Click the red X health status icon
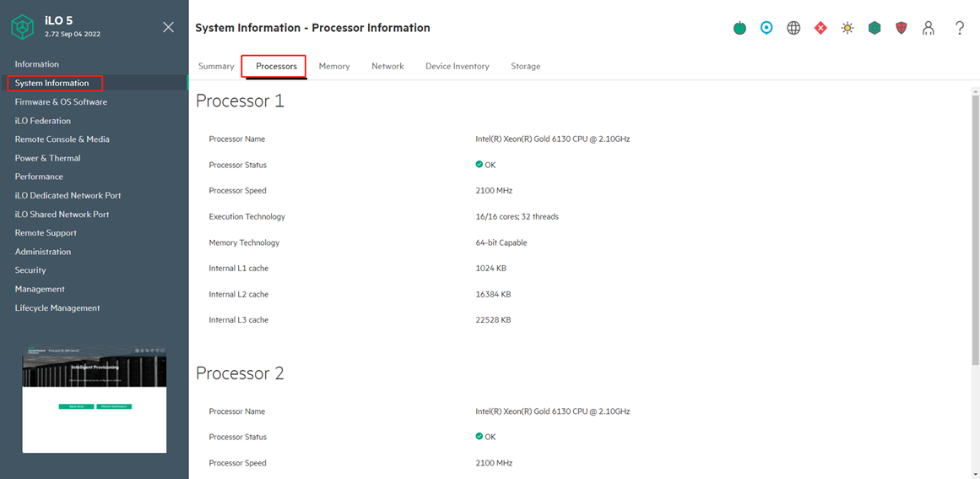Image resolution: width=980 pixels, height=479 pixels. [820, 28]
